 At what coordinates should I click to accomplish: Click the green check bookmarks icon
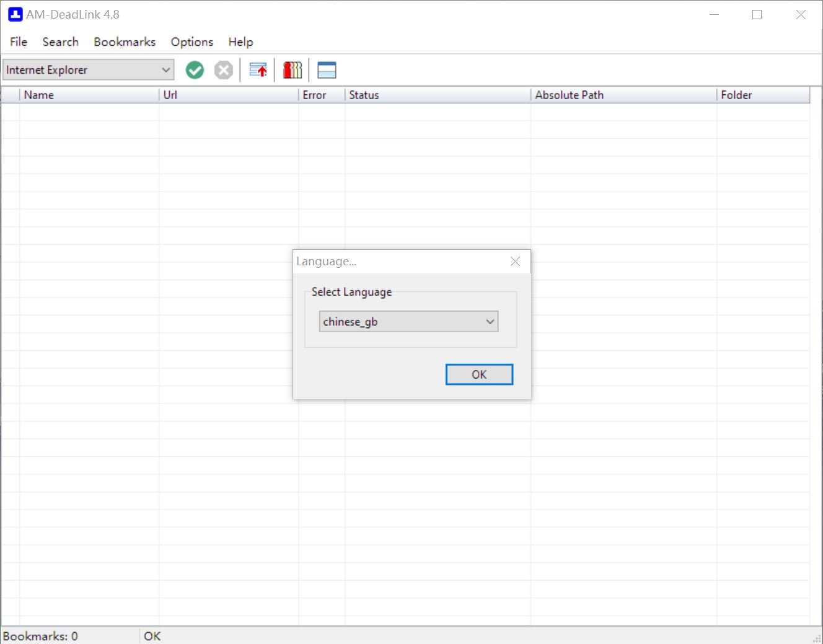[x=195, y=70]
